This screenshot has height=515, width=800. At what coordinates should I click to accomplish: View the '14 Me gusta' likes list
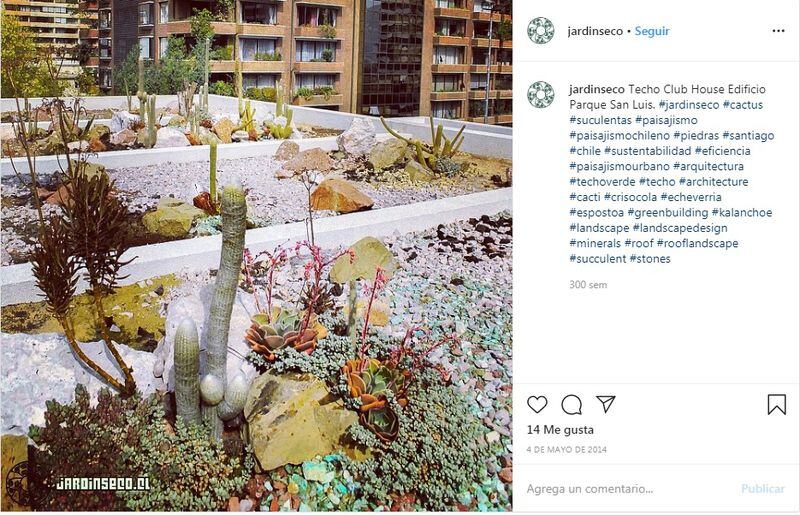[560, 430]
